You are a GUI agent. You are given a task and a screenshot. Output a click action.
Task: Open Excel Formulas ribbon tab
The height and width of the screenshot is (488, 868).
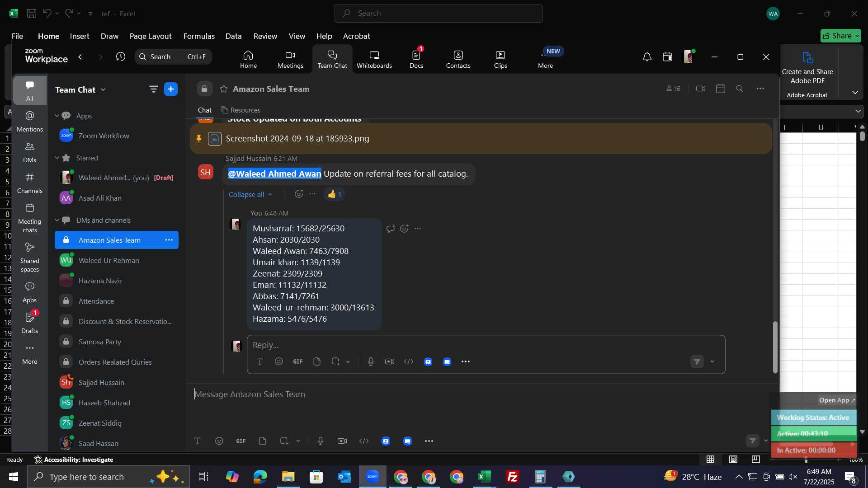tap(199, 36)
